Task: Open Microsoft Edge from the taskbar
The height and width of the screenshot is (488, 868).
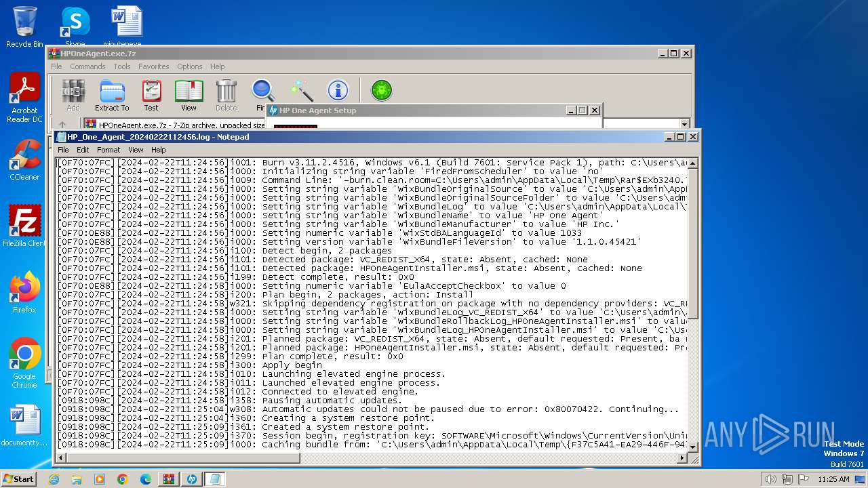Action: (146, 479)
